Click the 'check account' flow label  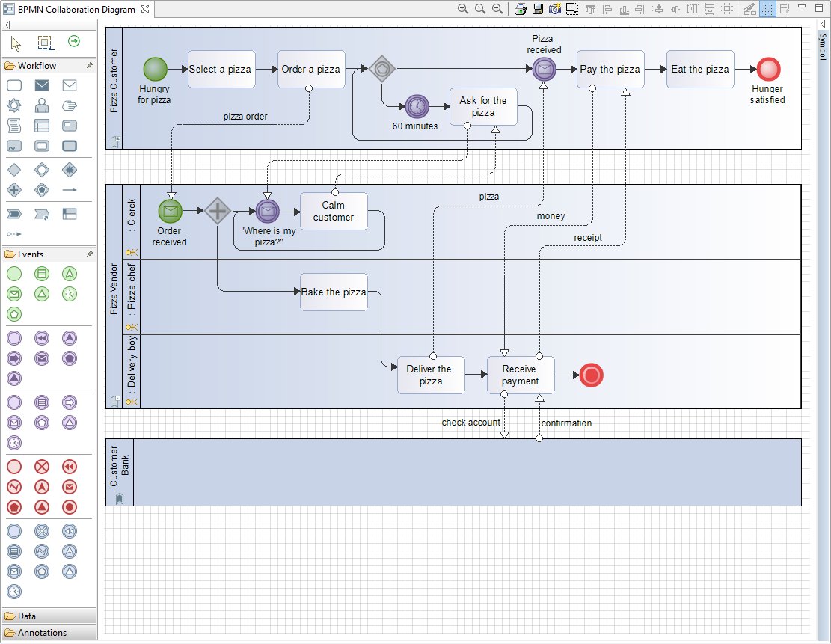click(470, 423)
